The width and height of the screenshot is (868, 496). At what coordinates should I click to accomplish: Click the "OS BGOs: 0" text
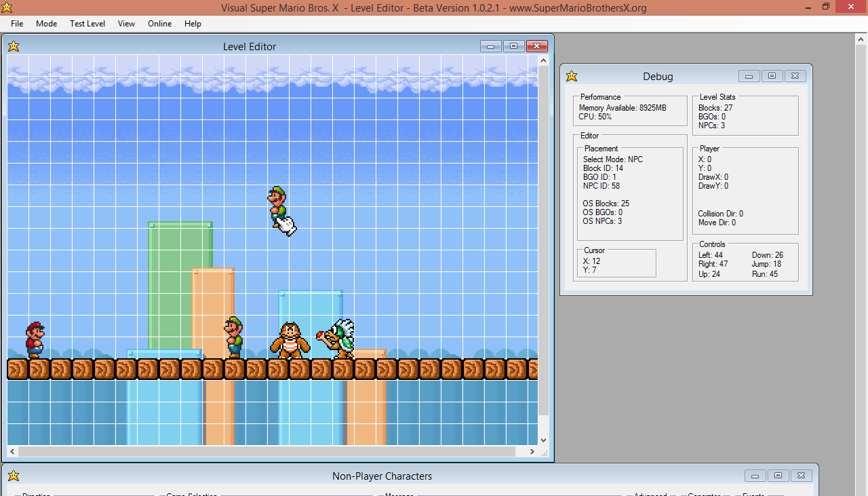coord(603,212)
